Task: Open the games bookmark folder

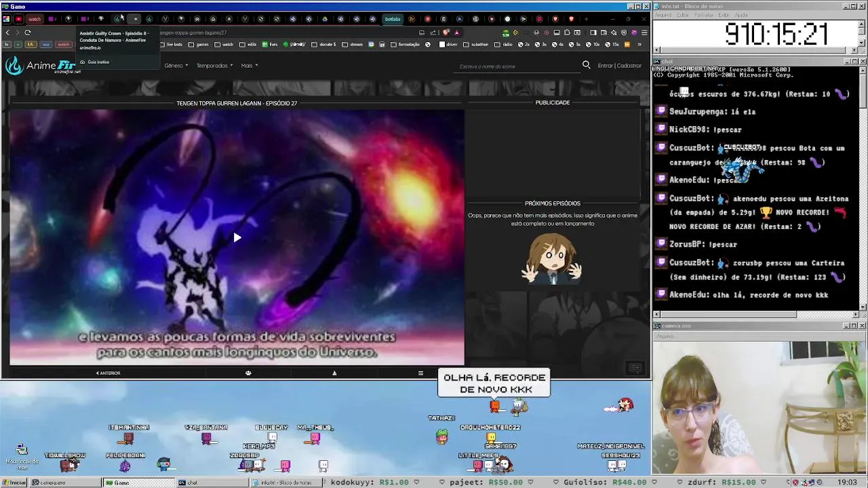Action: tap(199, 45)
